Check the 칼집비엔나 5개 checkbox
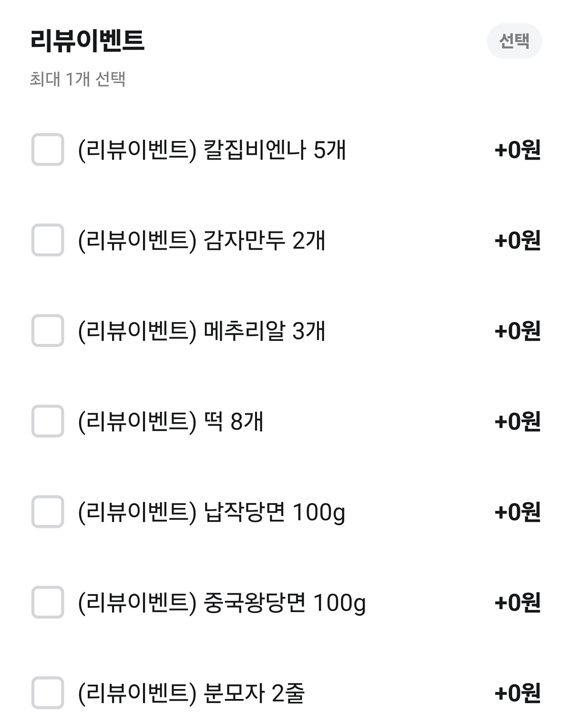This screenshot has height=728, width=572. (48, 150)
